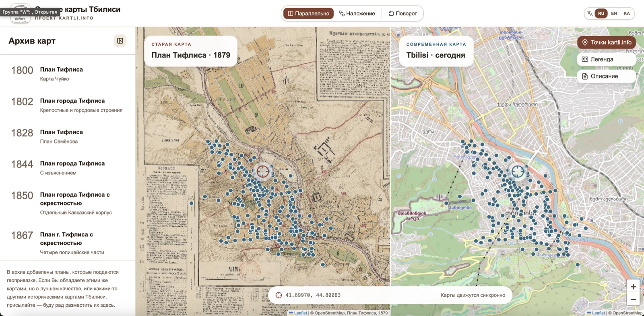Open the 1800 План Тифлиса map entry
644x316 pixels.
68,74
